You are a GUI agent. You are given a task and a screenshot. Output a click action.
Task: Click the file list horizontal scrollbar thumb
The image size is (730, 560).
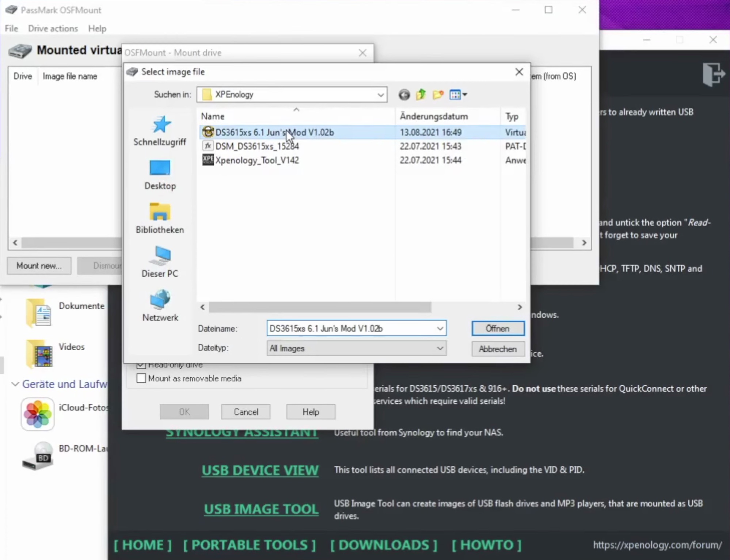click(320, 308)
